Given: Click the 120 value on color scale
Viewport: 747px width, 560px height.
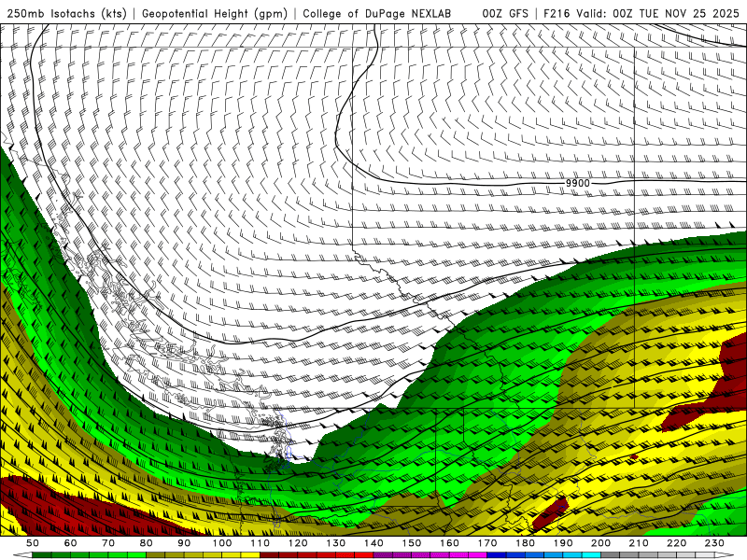Looking at the screenshot, I should pos(298,543).
